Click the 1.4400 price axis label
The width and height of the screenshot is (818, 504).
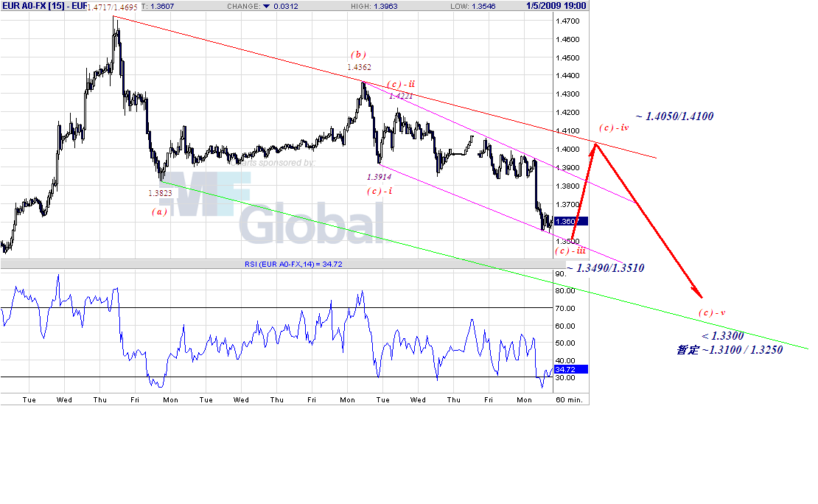point(567,76)
